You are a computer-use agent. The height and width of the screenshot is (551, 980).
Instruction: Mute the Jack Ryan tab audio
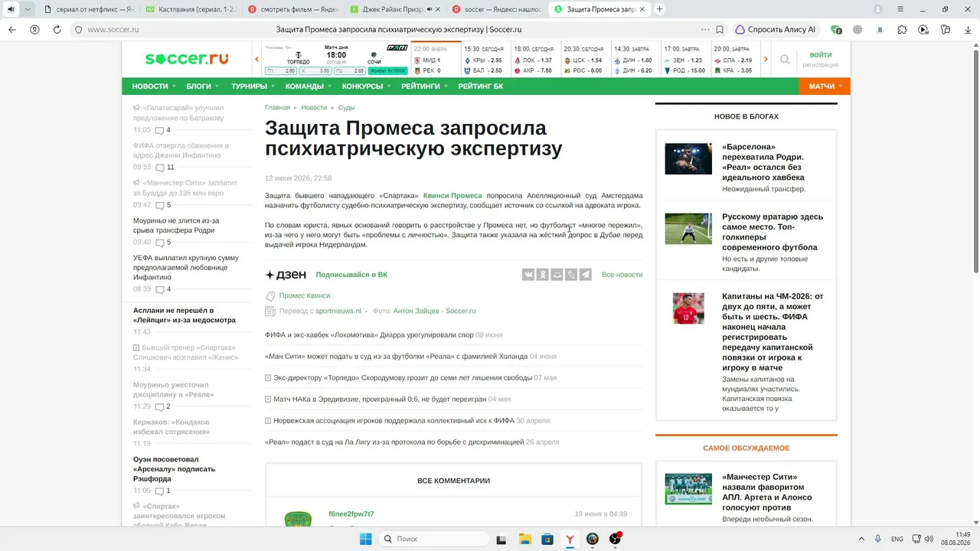(429, 9)
